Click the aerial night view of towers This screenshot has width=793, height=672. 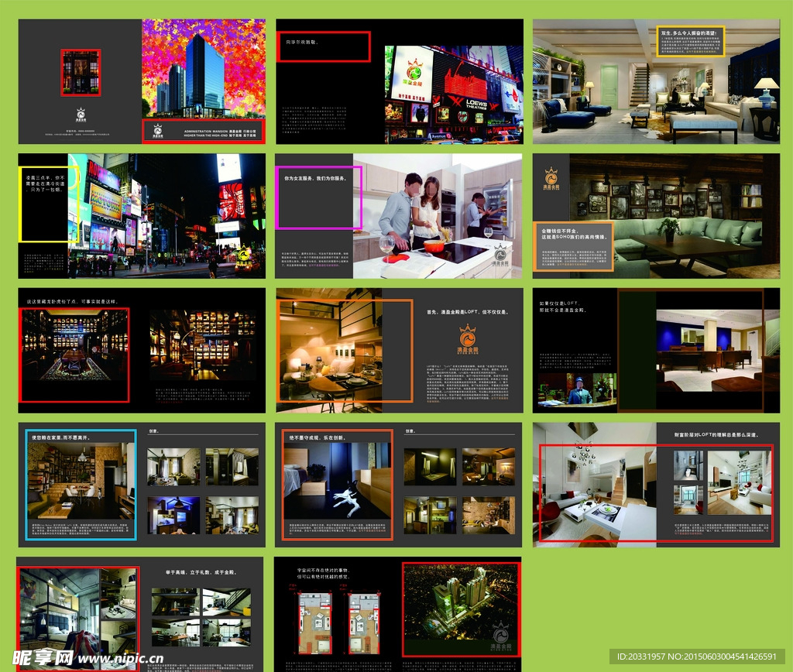point(460,612)
